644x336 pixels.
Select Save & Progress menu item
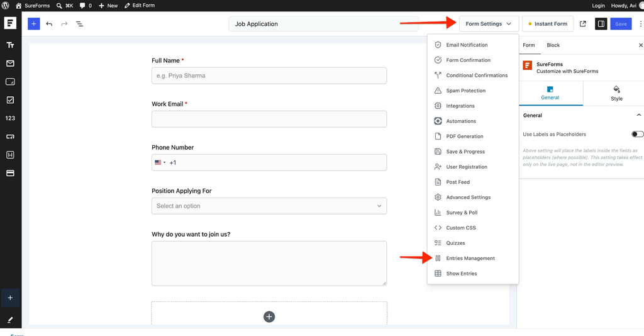[x=473, y=152]
